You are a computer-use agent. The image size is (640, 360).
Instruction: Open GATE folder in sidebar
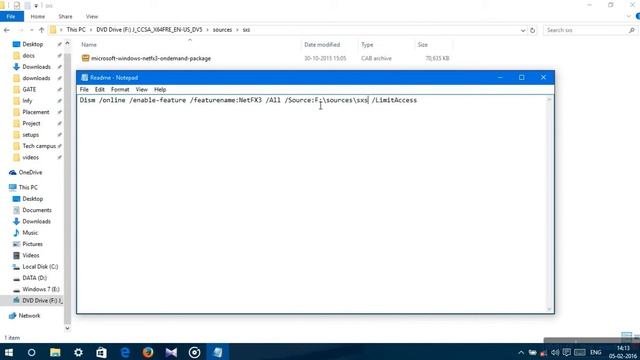point(29,89)
